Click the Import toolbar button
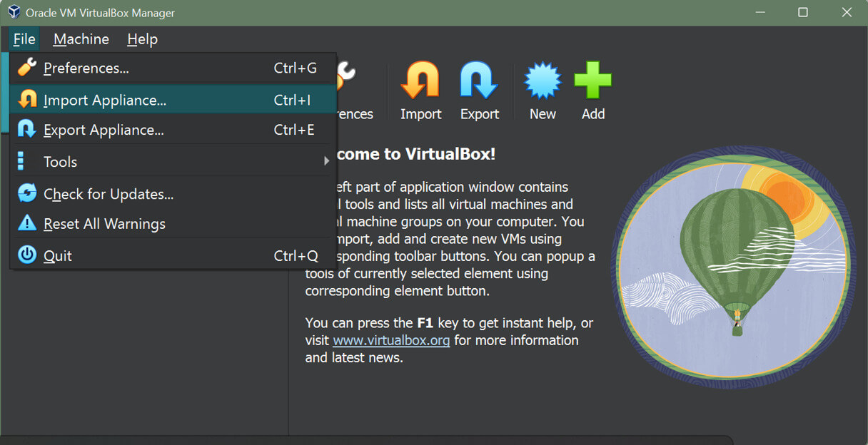868x445 pixels. 420,91
